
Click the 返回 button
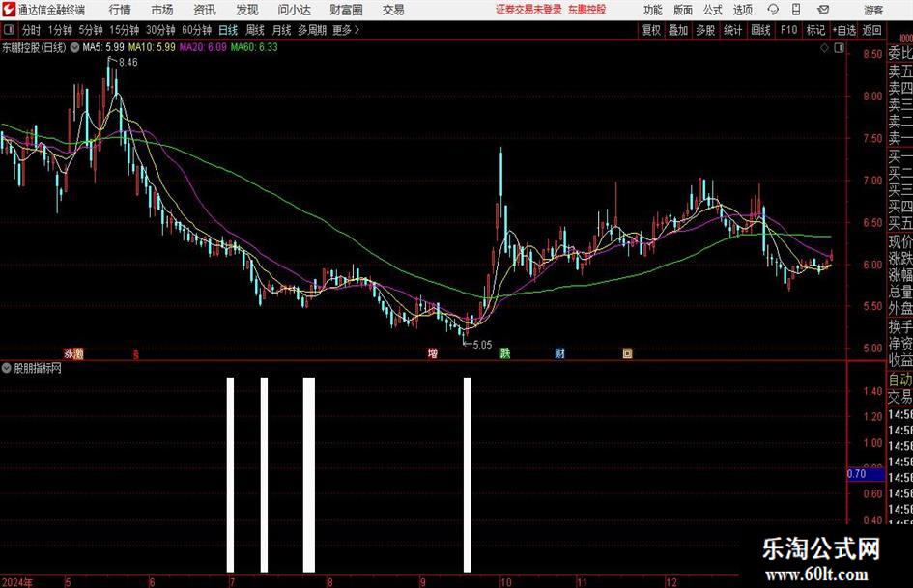872,30
